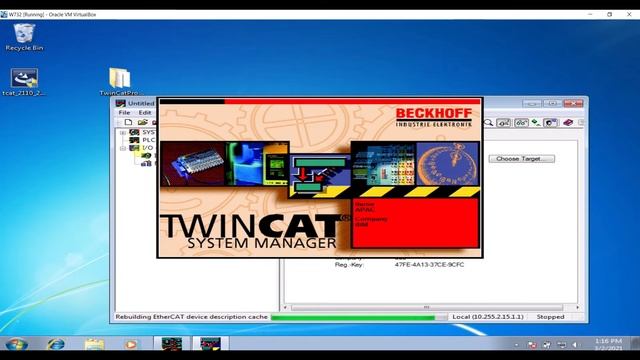Collapse the I/O tree node
640x360 pixels.
coord(123,148)
